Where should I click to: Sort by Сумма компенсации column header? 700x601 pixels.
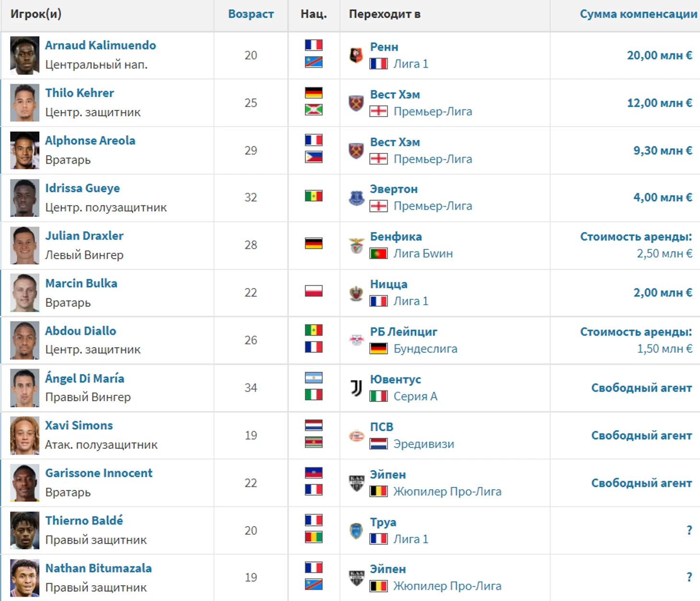coord(638,14)
